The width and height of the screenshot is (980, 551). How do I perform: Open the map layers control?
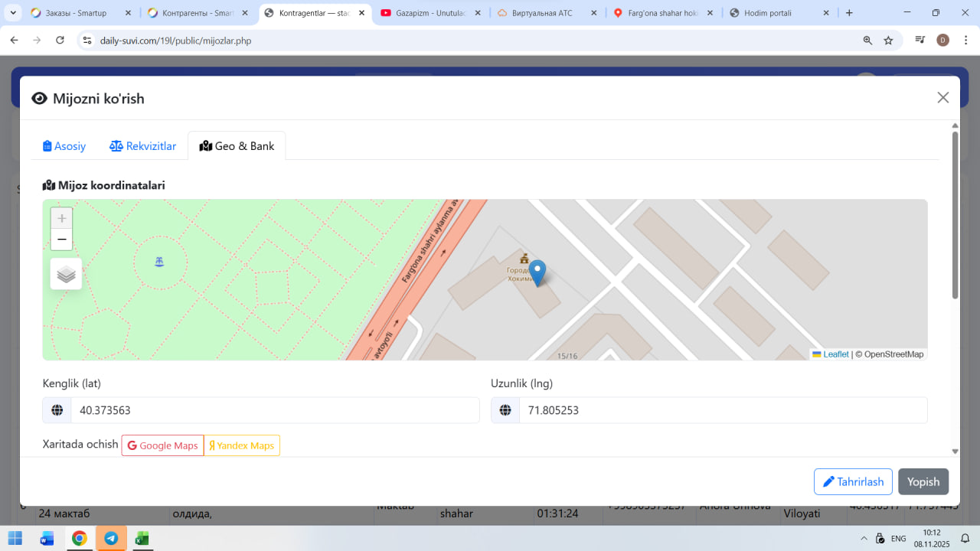[x=66, y=274]
